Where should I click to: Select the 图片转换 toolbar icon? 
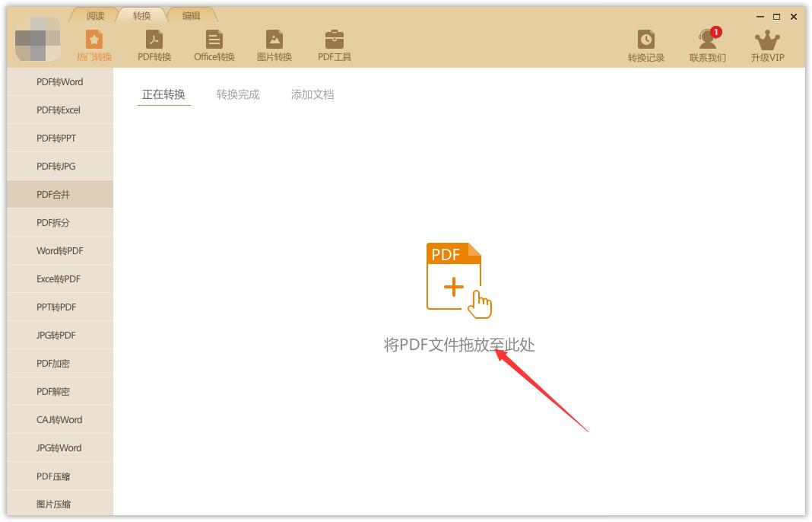pyautogui.click(x=274, y=43)
